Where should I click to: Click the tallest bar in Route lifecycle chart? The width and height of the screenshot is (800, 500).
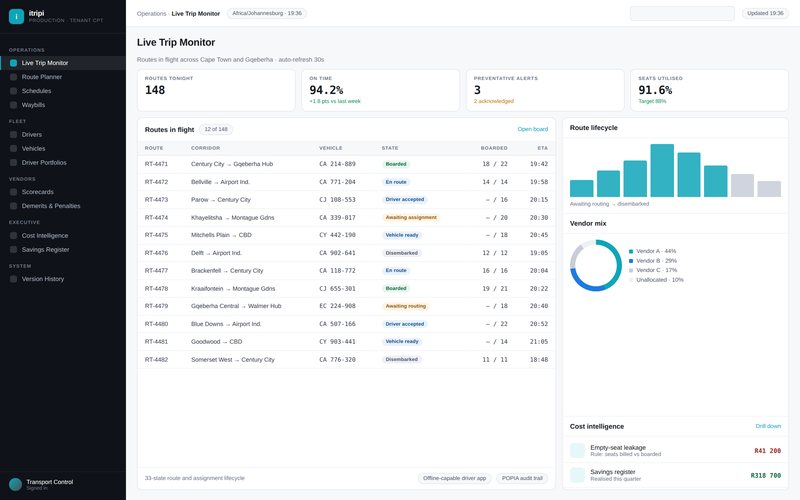point(662,170)
